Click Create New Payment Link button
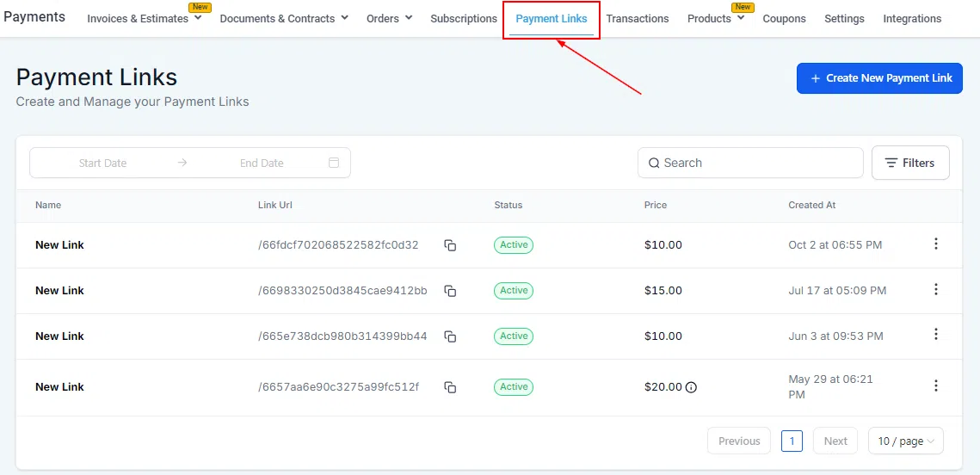The width and height of the screenshot is (980, 475). (879, 78)
